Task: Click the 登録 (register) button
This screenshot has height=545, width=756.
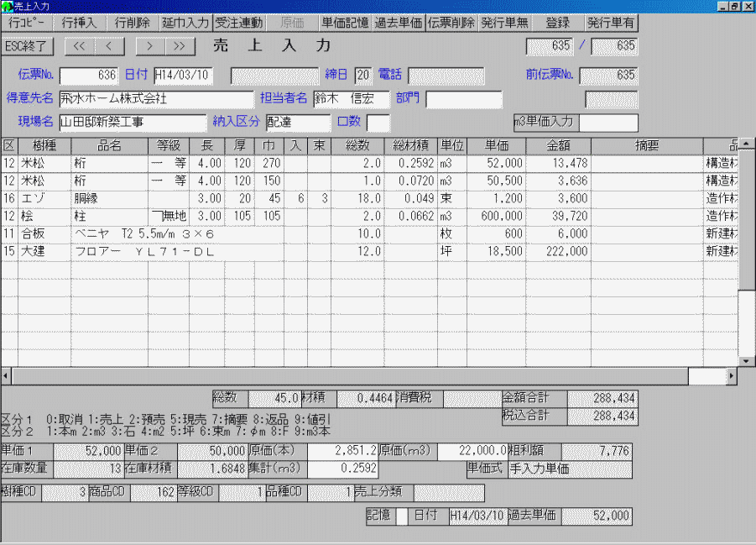Action: coord(558,23)
